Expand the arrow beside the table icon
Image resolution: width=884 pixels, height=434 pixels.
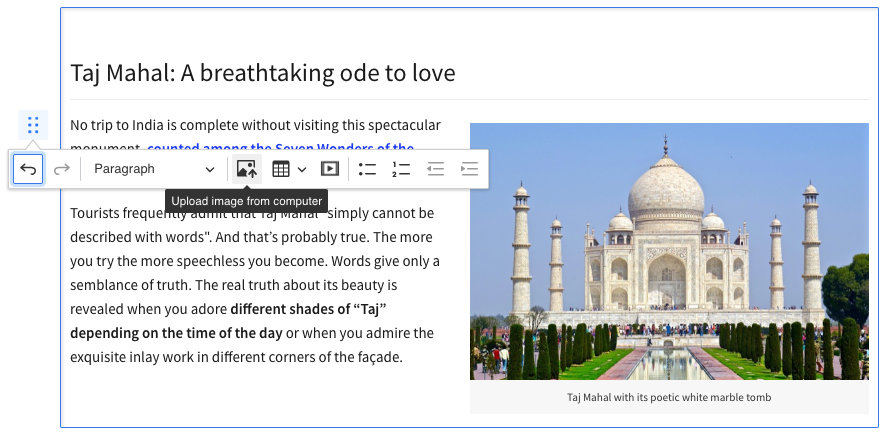tap(302, 169)
